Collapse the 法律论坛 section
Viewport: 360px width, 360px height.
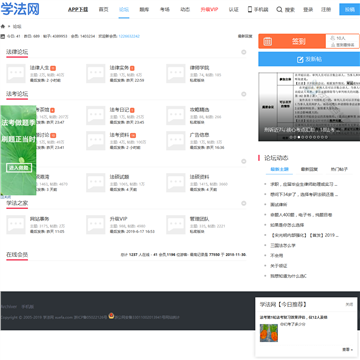coord(244,52)
